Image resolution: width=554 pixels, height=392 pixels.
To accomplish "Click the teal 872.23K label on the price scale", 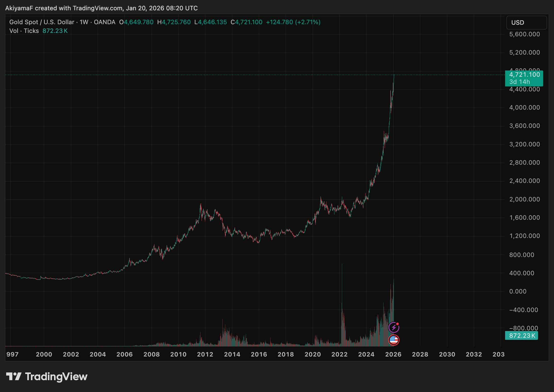I will tap(521, 335).
